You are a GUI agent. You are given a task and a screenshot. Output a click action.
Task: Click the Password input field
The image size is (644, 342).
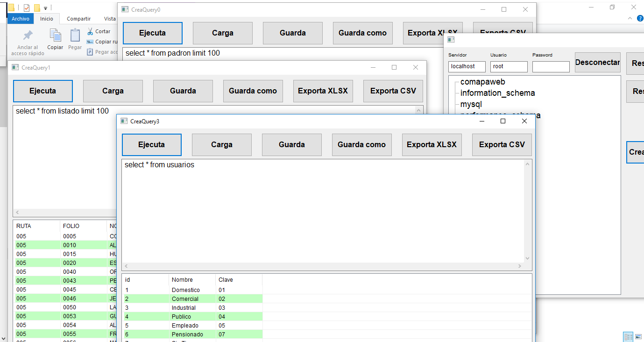[x=551, y=67]
